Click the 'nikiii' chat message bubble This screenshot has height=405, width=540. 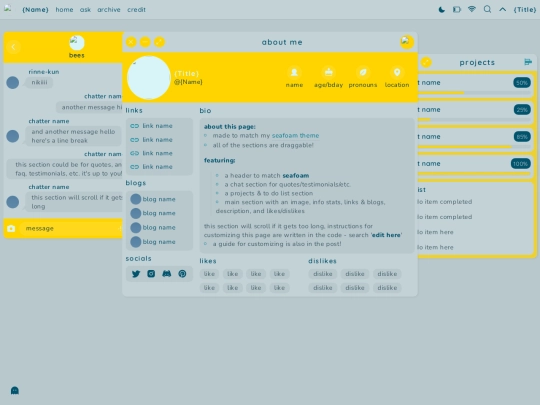click(x=39, y=83)
